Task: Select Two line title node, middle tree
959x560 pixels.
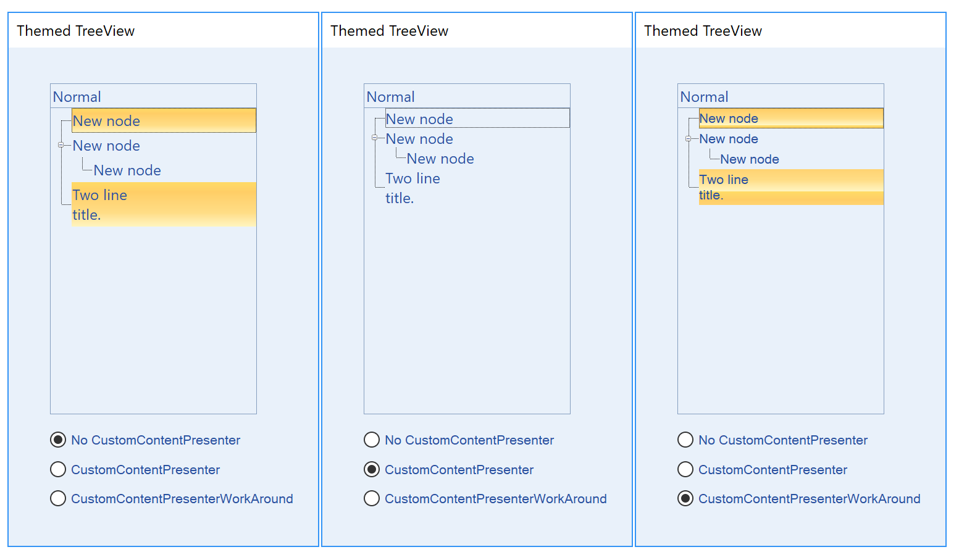Action: click(412, 188)
